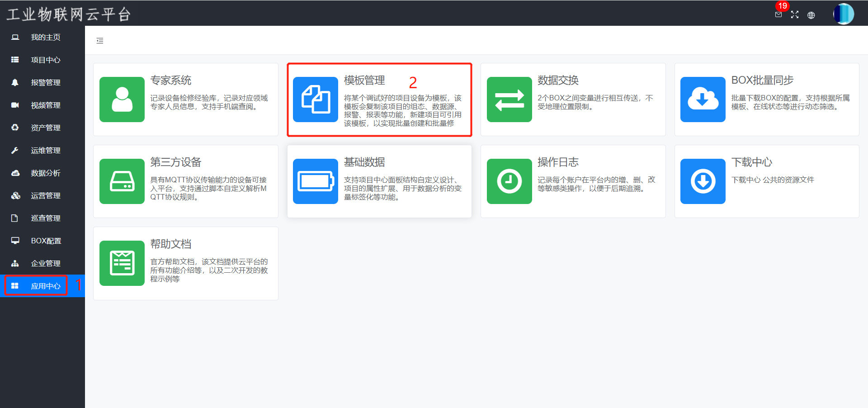Viewport: 868px width, 408px height.
Task: Click the 帮助文档 card title
Action: click(x=171, y=244)
